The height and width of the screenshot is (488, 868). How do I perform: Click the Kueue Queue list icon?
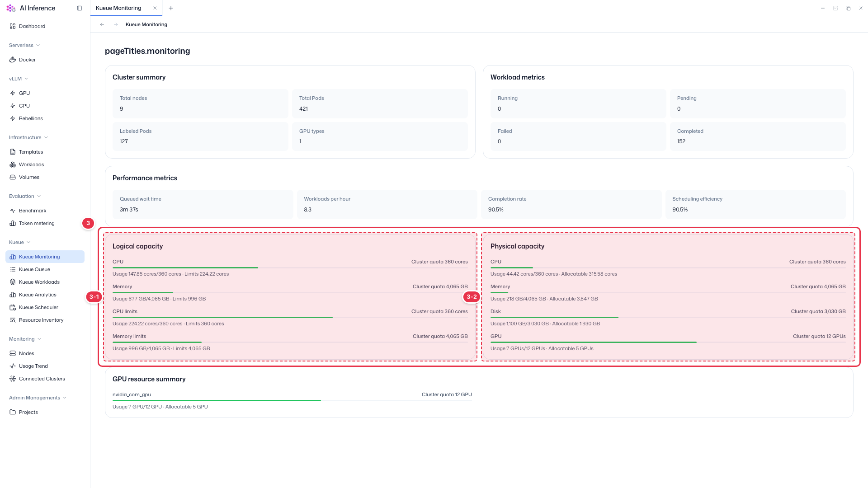point(13,269)
